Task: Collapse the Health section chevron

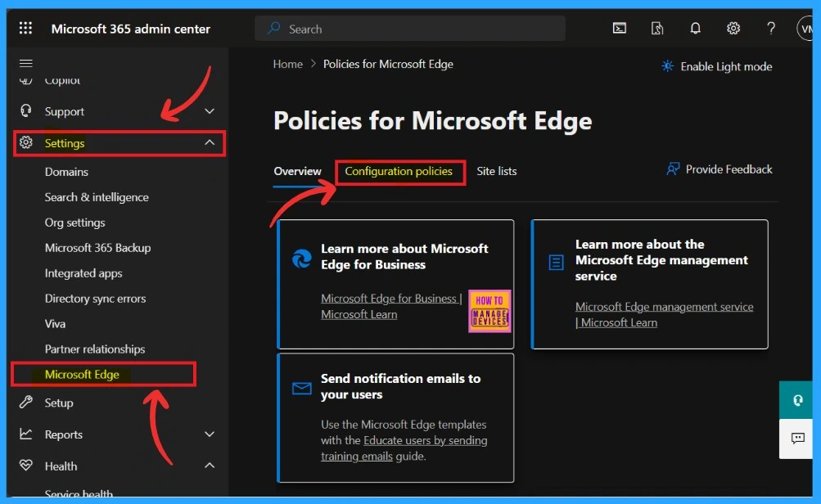Action: coord(210,466)
